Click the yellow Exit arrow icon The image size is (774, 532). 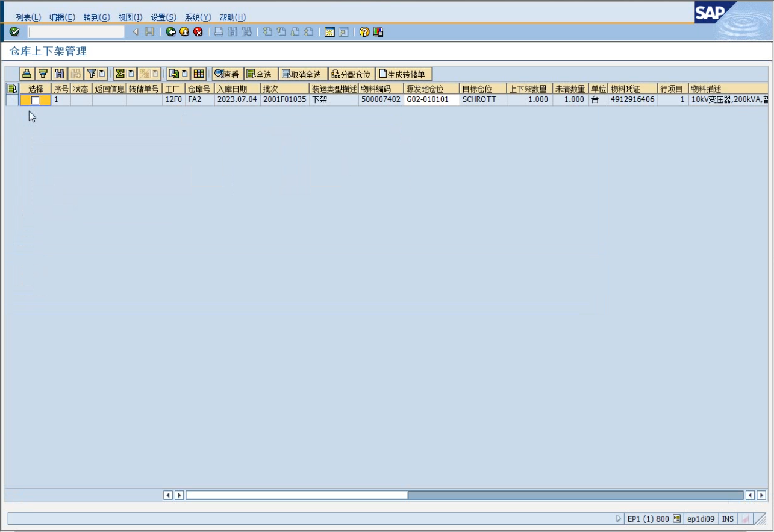tap(184, 32)
